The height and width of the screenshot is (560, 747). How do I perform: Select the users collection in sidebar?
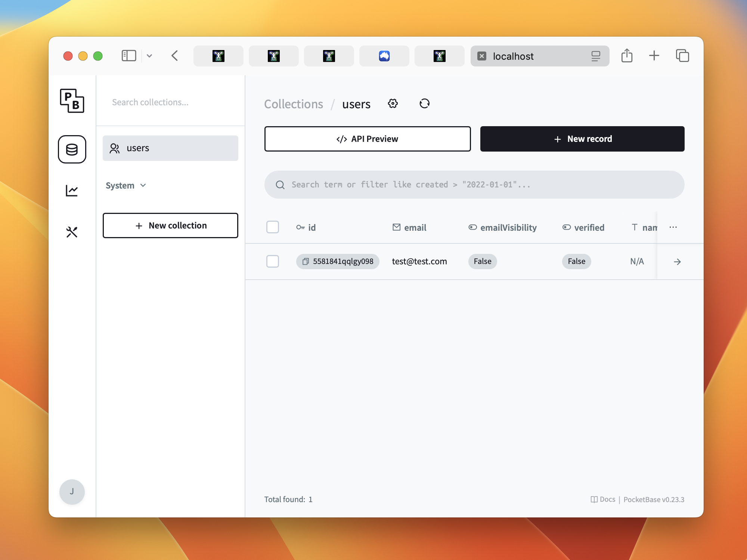[x=170, y=148]
